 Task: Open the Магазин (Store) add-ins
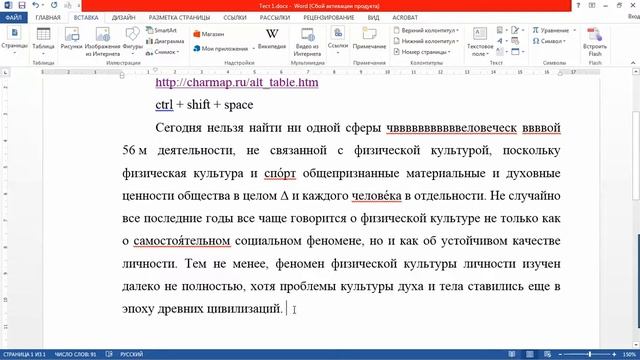click(209, 34)
